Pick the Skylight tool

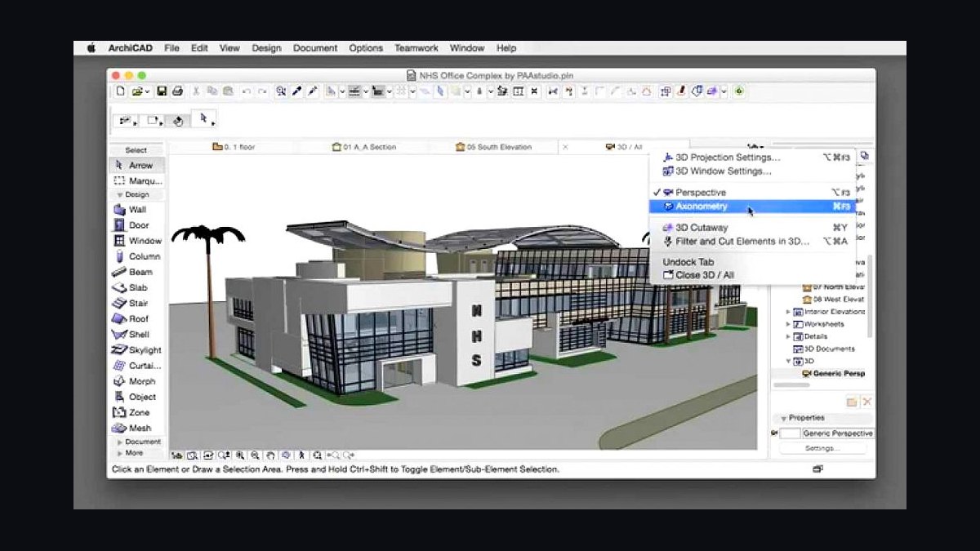136,350
